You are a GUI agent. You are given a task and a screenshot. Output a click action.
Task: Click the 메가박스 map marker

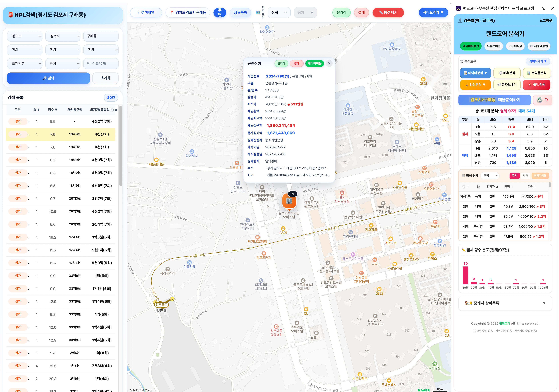pyautogui.click(x=418, y=194)
